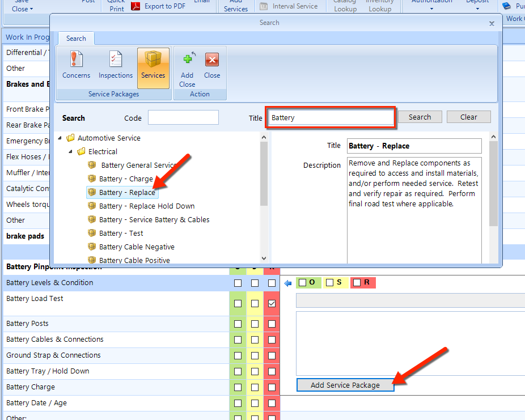Collapse the Electrical folder node
This screenshot has width=525, height=420.
click(71, 151)
